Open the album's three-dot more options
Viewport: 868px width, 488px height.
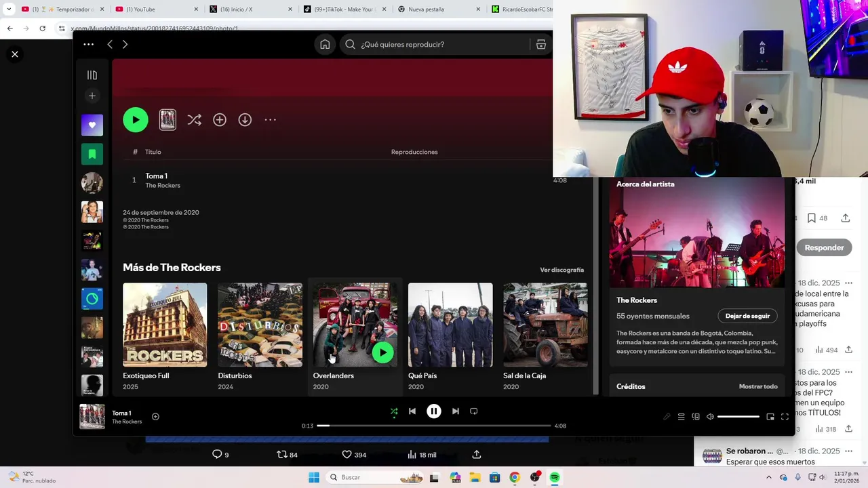(270, 120)
